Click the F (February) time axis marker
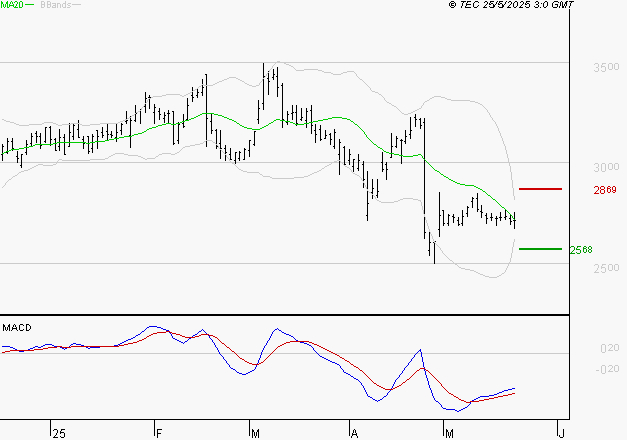The width and height of the screenshot is (627, 440). click(x=159, y=433)
